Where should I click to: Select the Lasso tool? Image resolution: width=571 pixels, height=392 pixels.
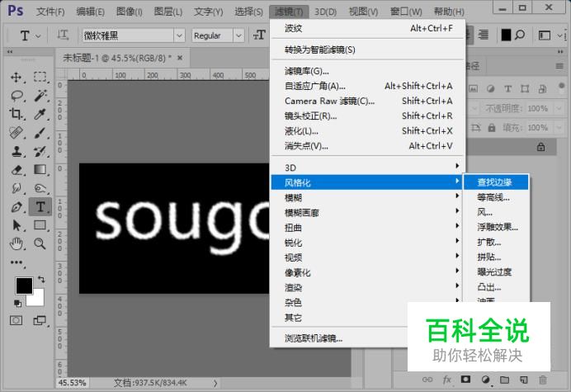[x=16, y=96]
